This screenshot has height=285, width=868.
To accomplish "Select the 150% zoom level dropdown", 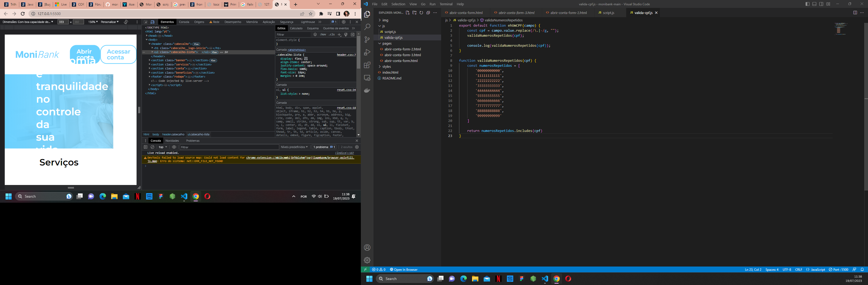I will click(93, 22).
